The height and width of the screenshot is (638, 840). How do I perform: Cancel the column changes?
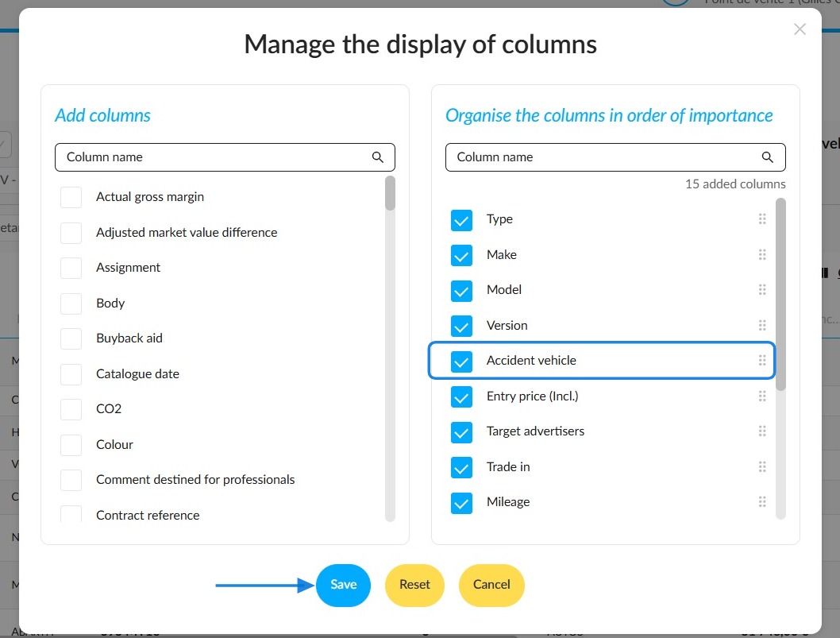point(491,585)
